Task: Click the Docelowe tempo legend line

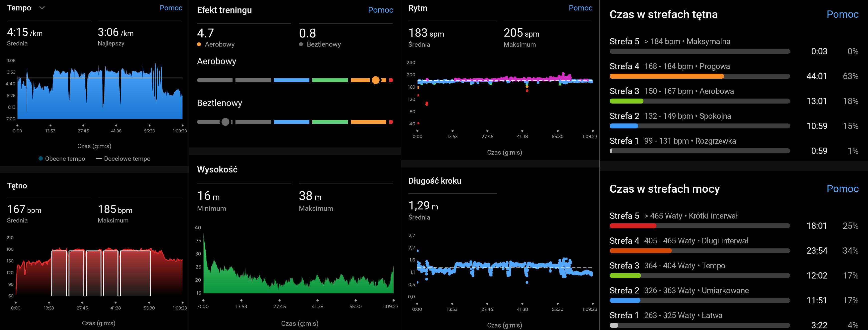Action: click(99, 159)
